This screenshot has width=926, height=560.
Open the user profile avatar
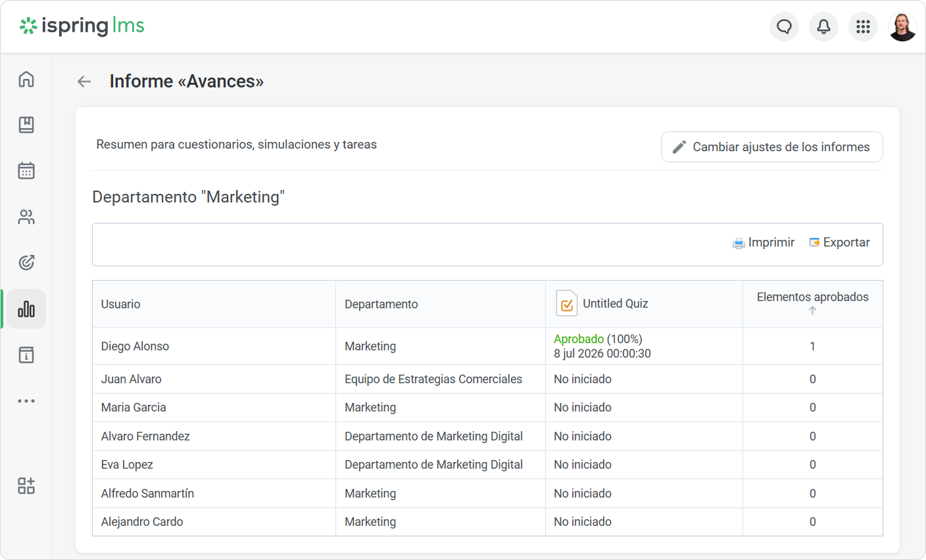902,26
